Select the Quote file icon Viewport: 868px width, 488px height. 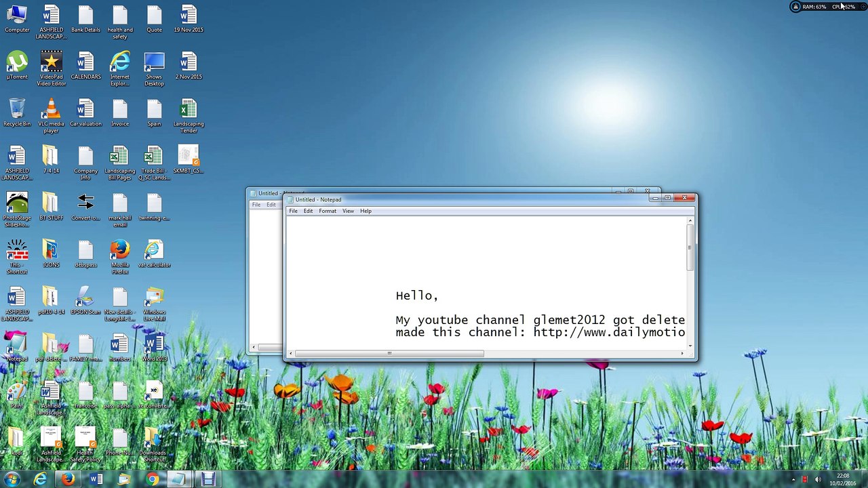click(154, 19)
